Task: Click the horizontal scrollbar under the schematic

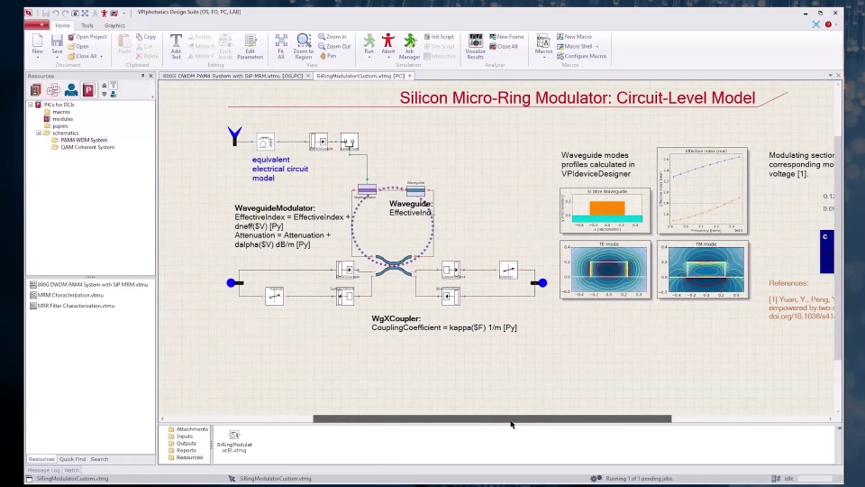Action: (491, 419)
